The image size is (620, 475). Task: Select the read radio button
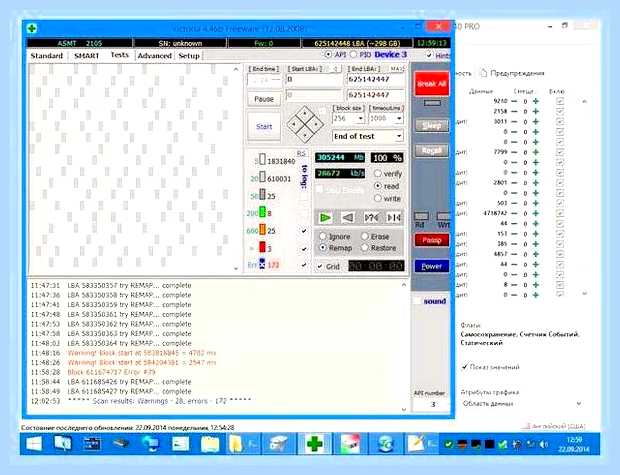pyautogui.click(x=378, y=186)
